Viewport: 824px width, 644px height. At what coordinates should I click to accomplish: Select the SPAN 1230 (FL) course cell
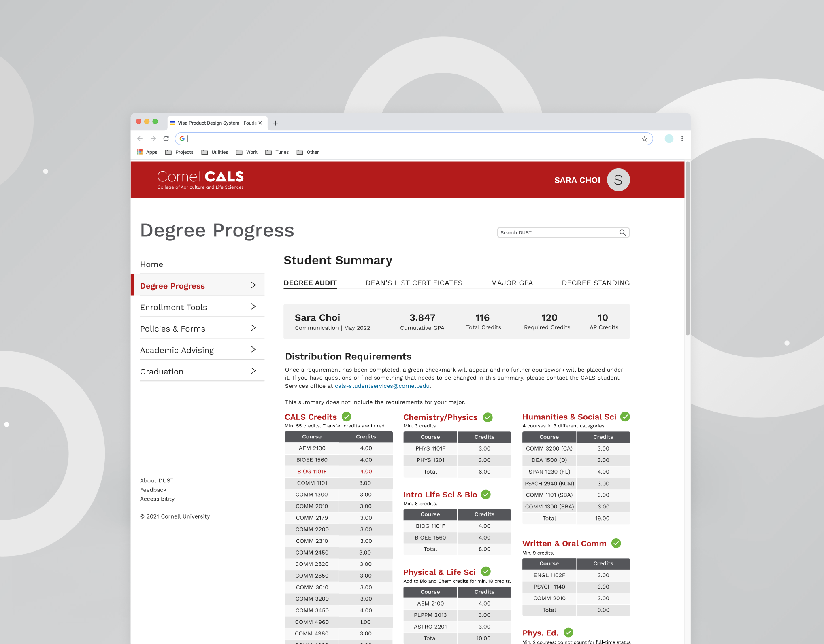point(549,472)
